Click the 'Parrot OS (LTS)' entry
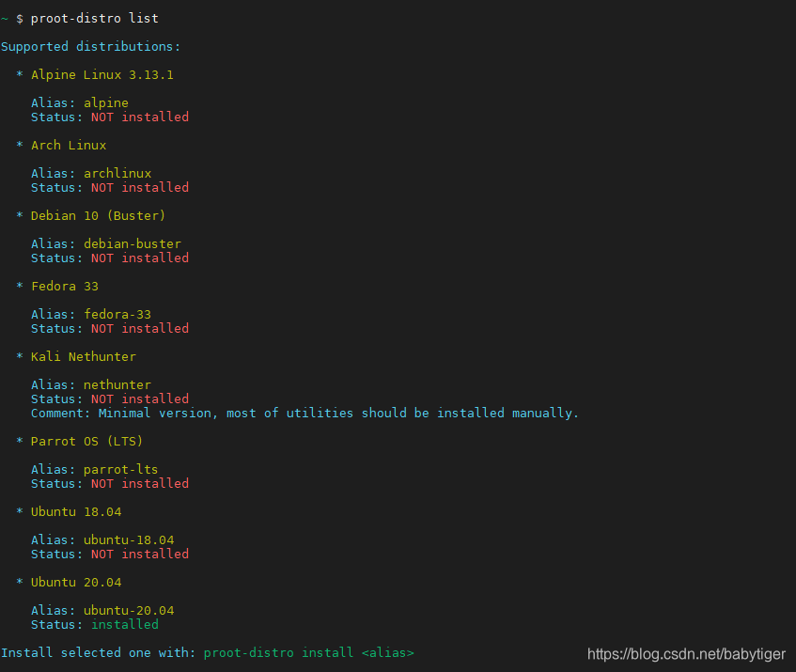 tap(86, 442)
